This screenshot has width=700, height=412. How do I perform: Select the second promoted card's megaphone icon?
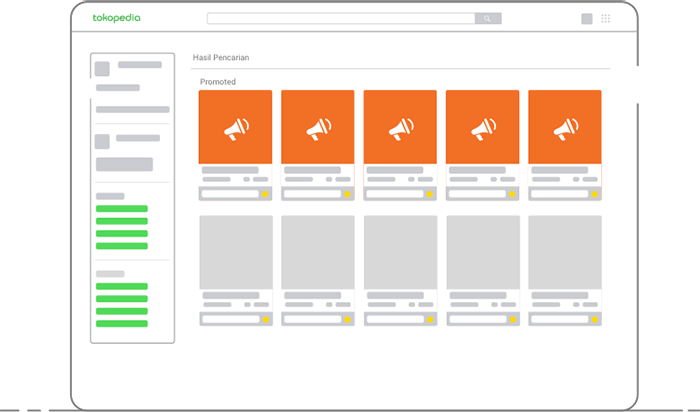(x=318, y=128)
